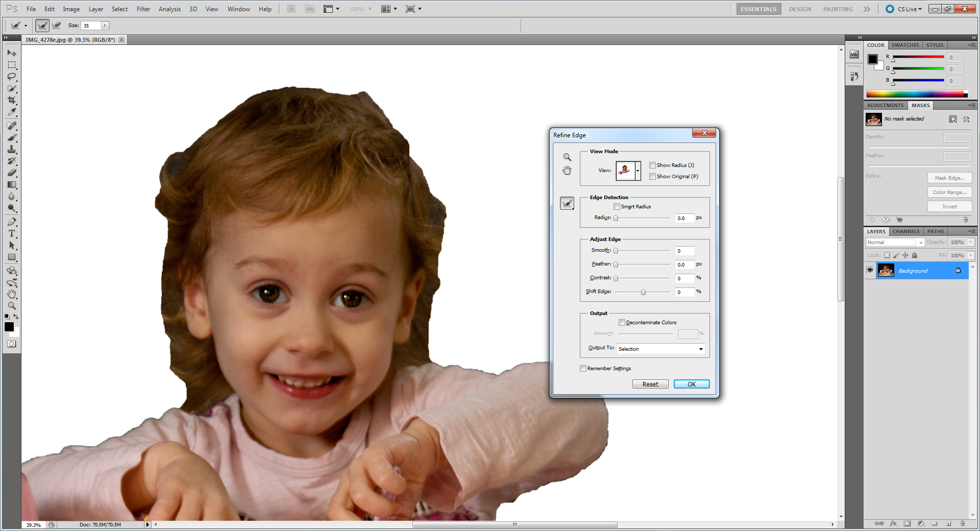The height and width of the screenshot is (531, 980).
Task: Select the Gradient tool
Action: [12, 184]
